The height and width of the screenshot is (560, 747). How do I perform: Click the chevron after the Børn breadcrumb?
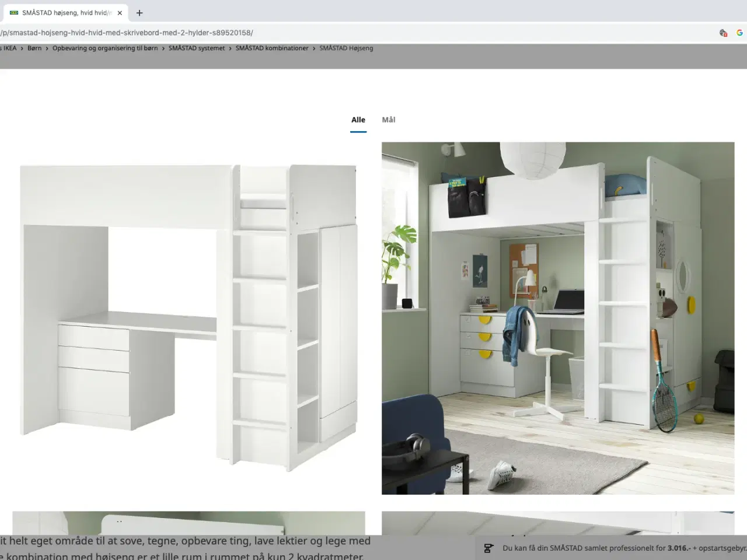pos(46,48)
